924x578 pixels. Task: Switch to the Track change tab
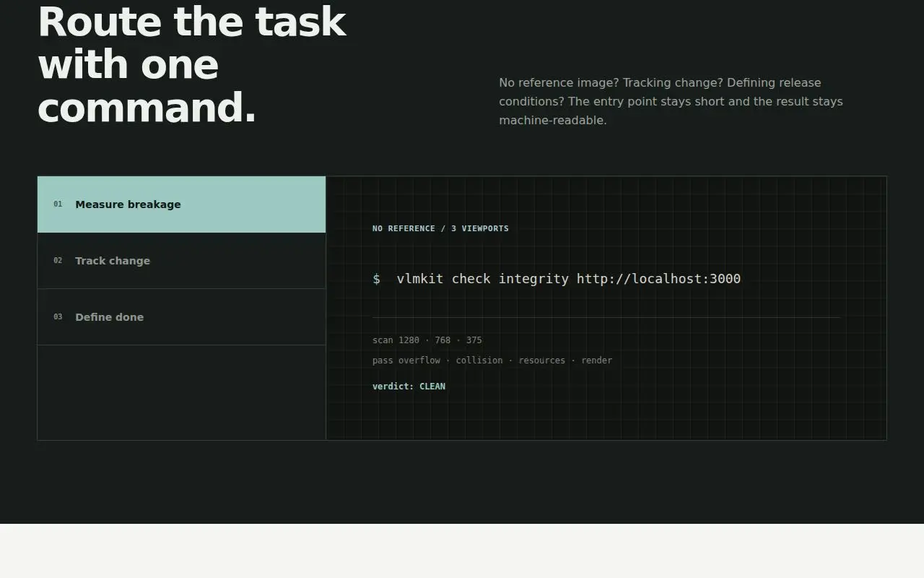181,261
